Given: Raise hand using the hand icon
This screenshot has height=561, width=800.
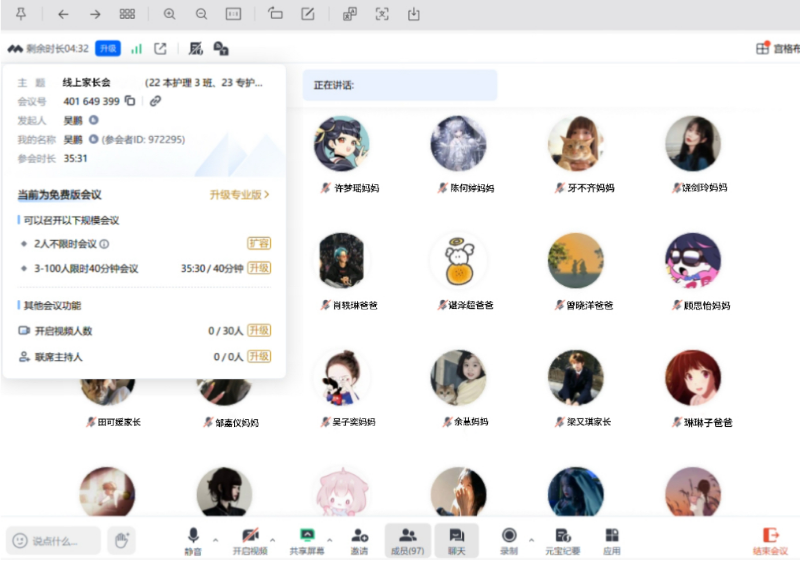Looking at the screenshot, I should coord(121,540).
